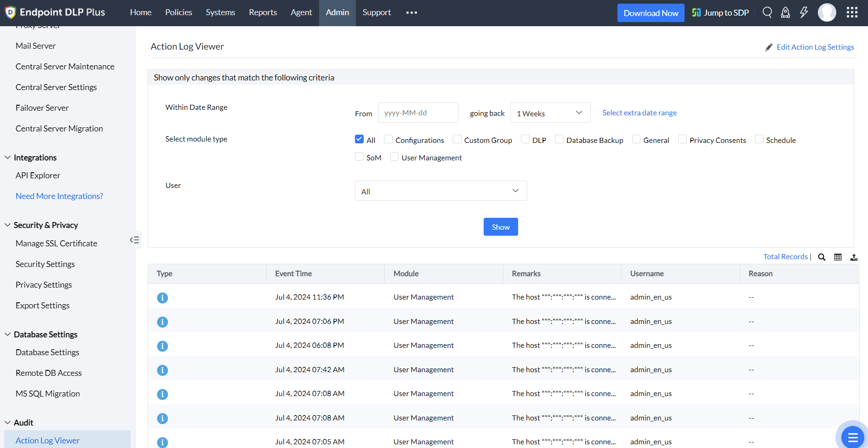Open the column chooser table icon
The image size is (868, 448).
point(838,257)
